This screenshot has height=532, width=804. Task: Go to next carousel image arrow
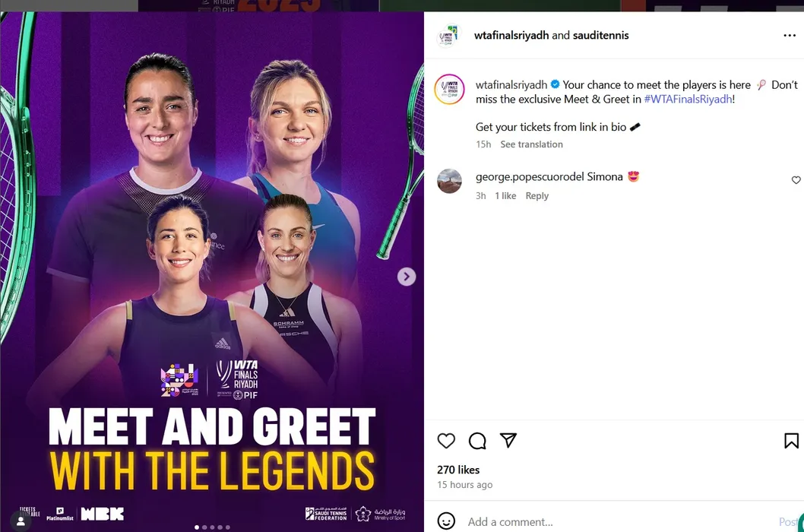[406, 277]
